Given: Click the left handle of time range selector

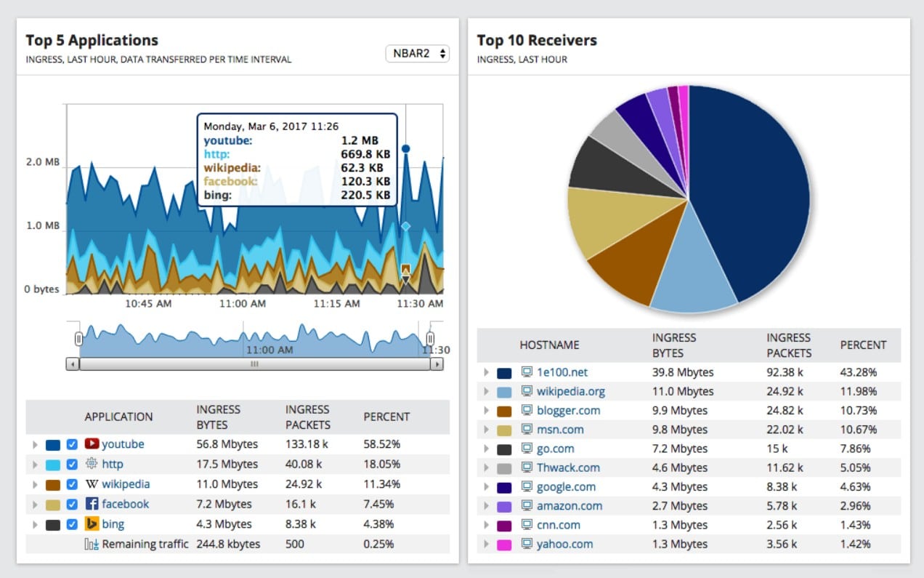Looking at the screenshot, I should click(x=78, y=339).
